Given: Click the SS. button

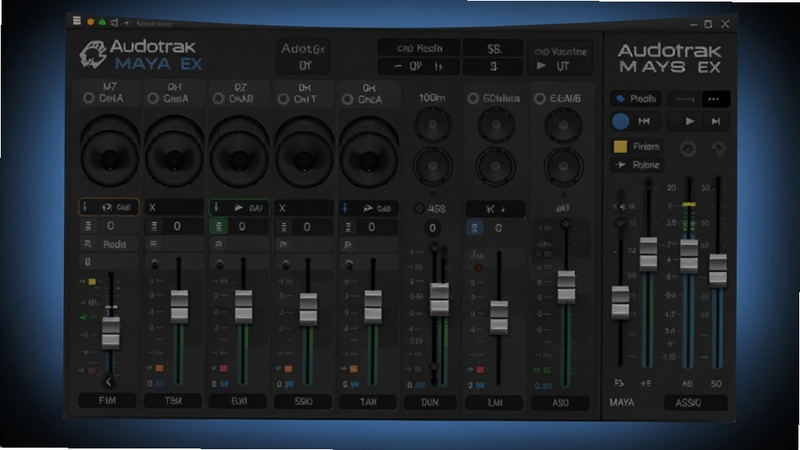Looking at the screenshot, I should click(493, 48).
